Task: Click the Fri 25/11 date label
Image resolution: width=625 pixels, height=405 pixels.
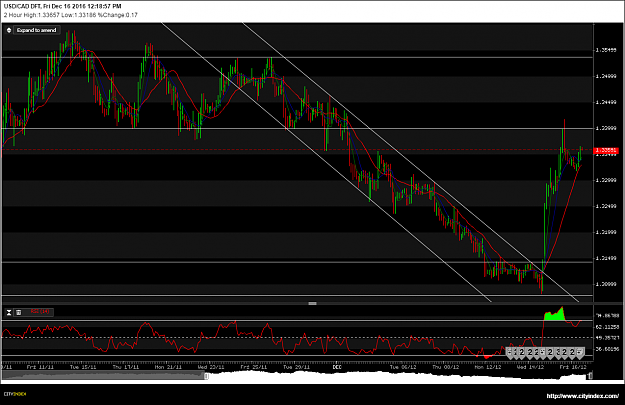Action: tap(254, 367)
